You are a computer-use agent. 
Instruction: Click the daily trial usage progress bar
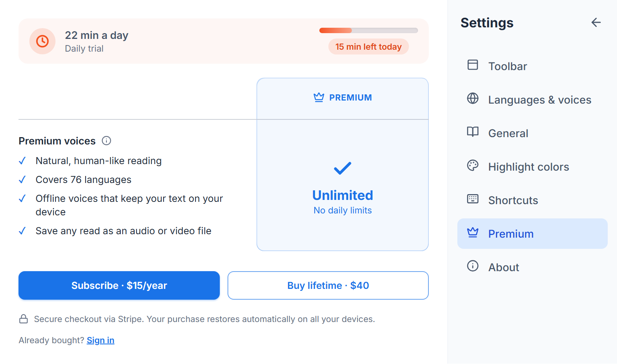(x=369, y=30)
